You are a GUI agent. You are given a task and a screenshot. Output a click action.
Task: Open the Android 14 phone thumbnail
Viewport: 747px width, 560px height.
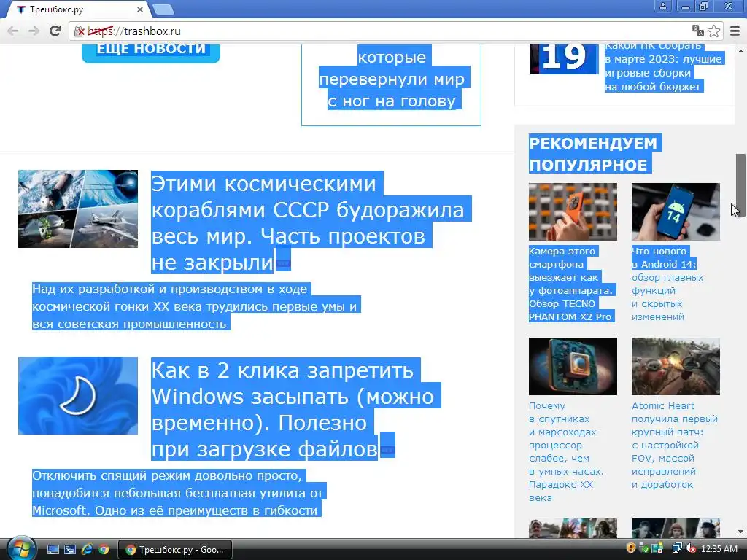point(676,211)
